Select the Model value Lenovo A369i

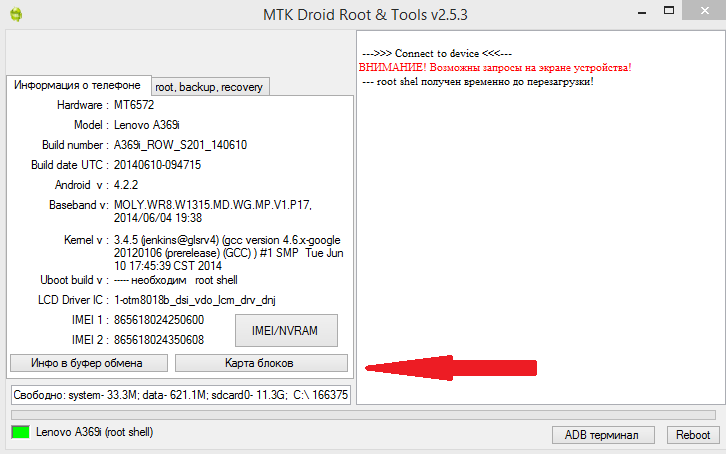tap(147, 125)
